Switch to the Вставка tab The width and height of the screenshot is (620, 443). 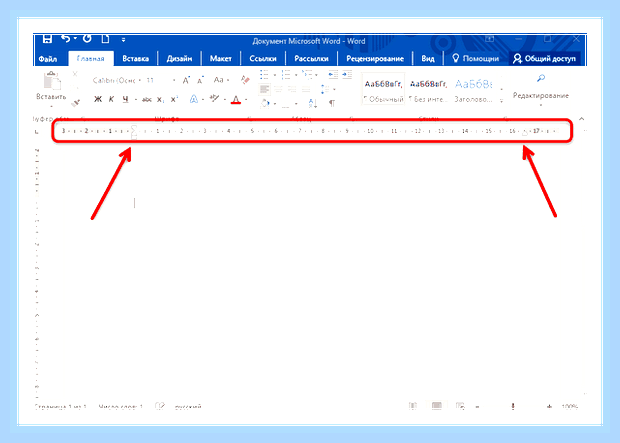[136, 59]
